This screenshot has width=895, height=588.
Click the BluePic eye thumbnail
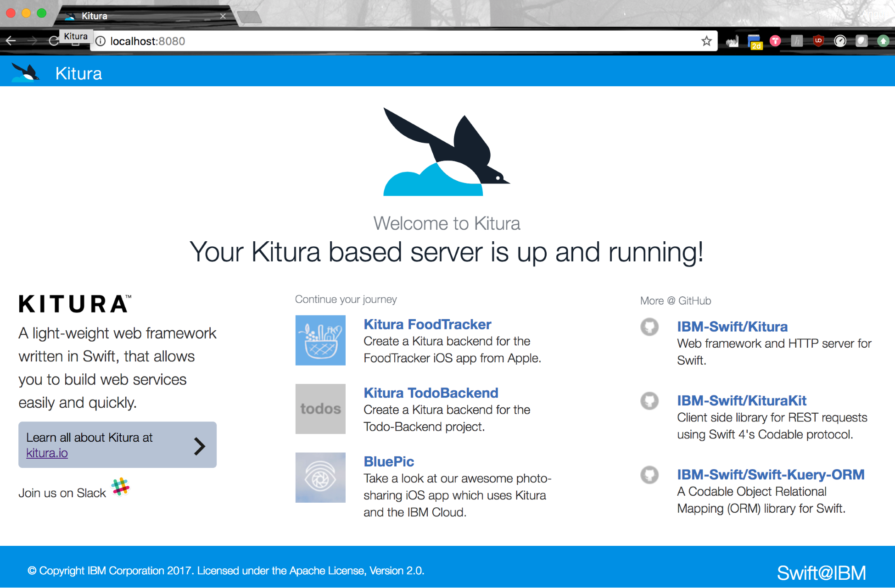point(320,477)
